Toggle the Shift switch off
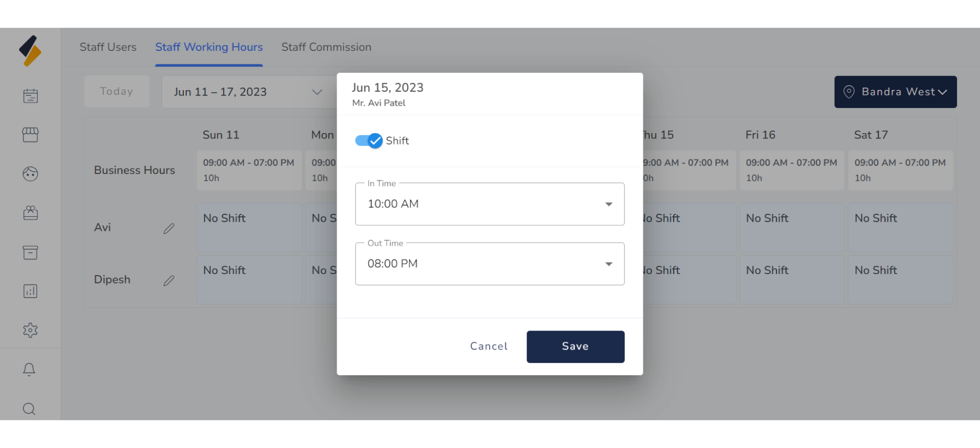The height and width of the screenshot is (448, 980). pos(369,140)
